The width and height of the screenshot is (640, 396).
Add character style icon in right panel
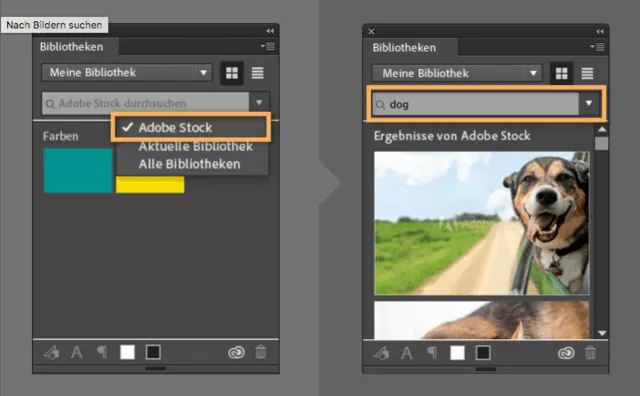[407, 353]
